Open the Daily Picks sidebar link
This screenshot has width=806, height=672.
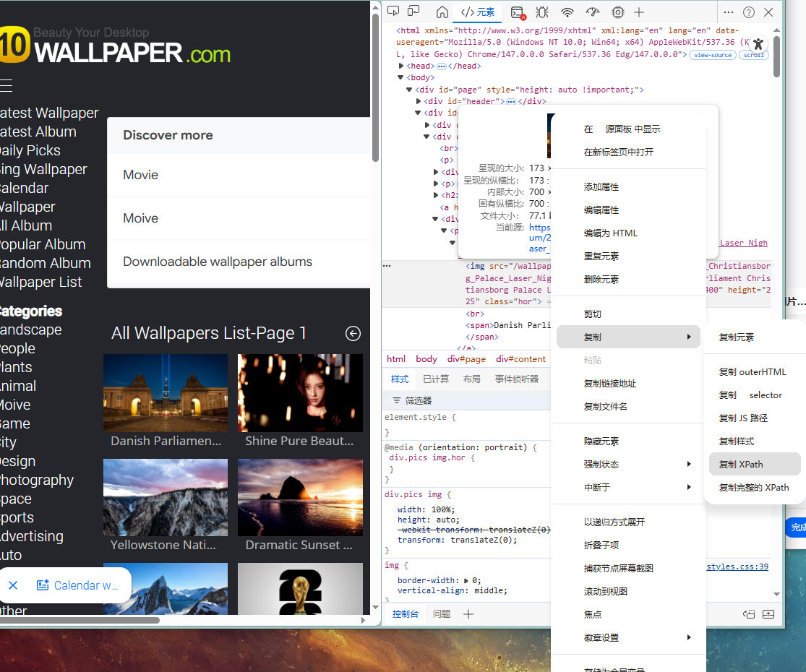coord(30,150)
